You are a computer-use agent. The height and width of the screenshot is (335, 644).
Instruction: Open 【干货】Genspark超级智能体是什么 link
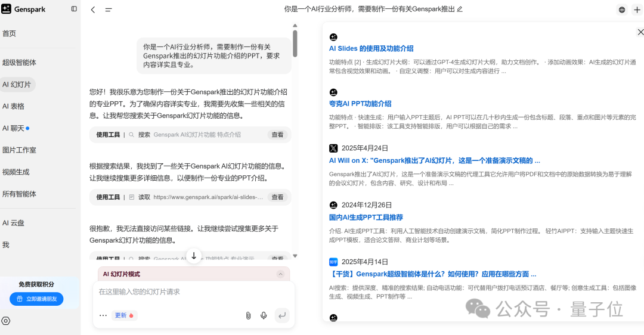coord(433,274)
